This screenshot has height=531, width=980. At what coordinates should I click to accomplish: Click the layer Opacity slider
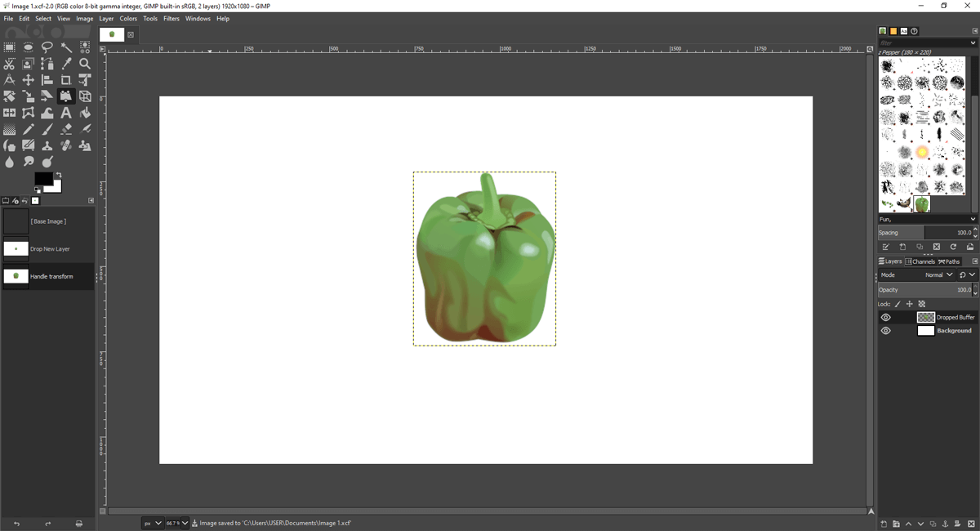point(923,290)
